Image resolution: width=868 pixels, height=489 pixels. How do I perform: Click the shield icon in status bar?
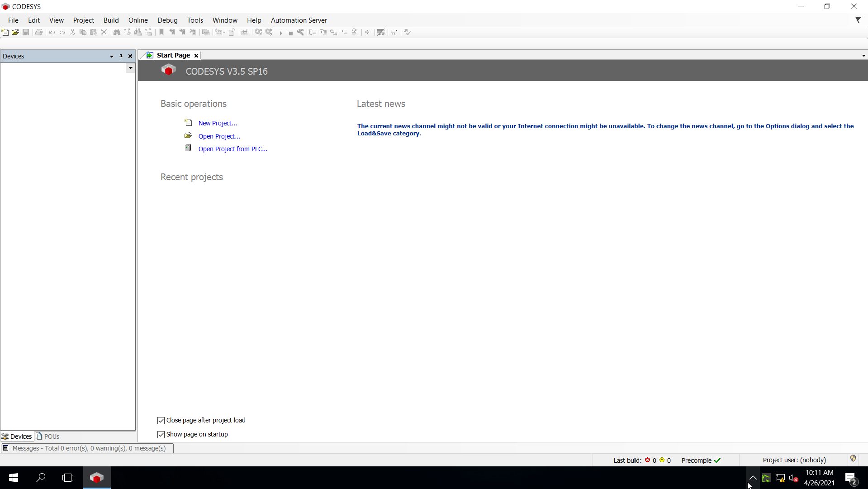[x=853, y=459]
